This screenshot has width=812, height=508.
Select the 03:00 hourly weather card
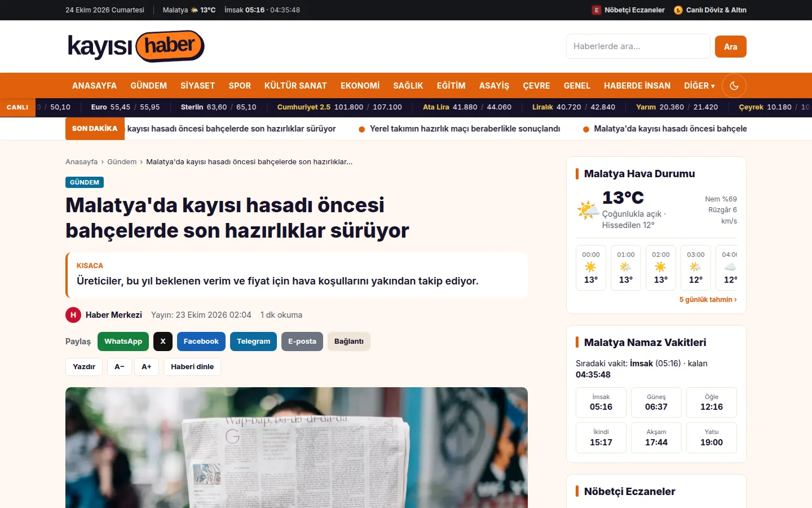click(696, 268)
